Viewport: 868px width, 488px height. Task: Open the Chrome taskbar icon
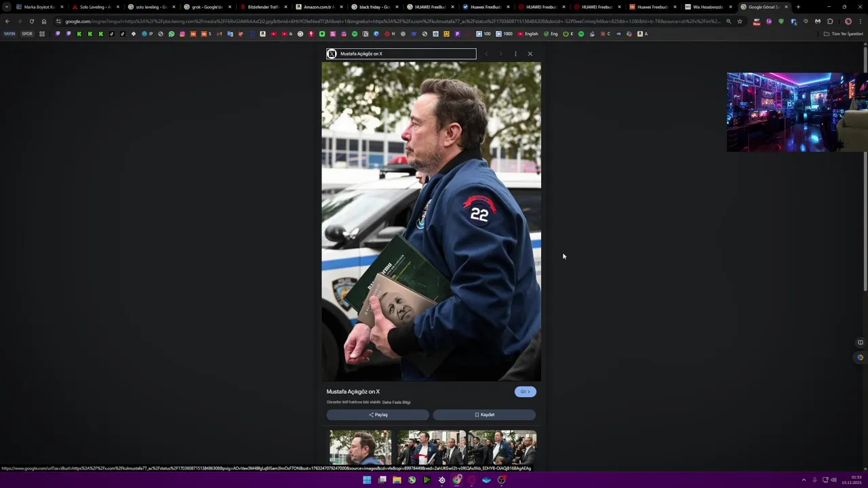coord(457,480)
